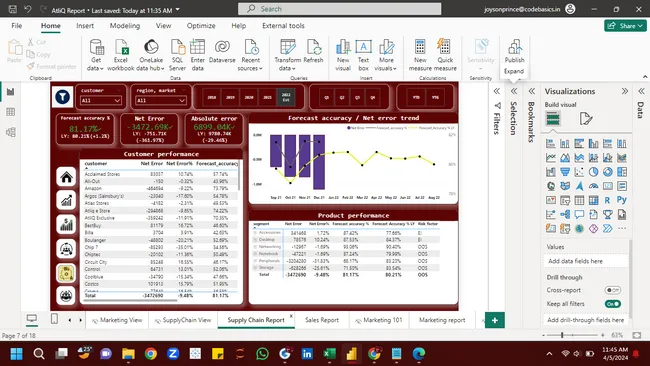Click the Search box in title bar
The height and width of the screenshot is (366, 650).
(340, 9)
